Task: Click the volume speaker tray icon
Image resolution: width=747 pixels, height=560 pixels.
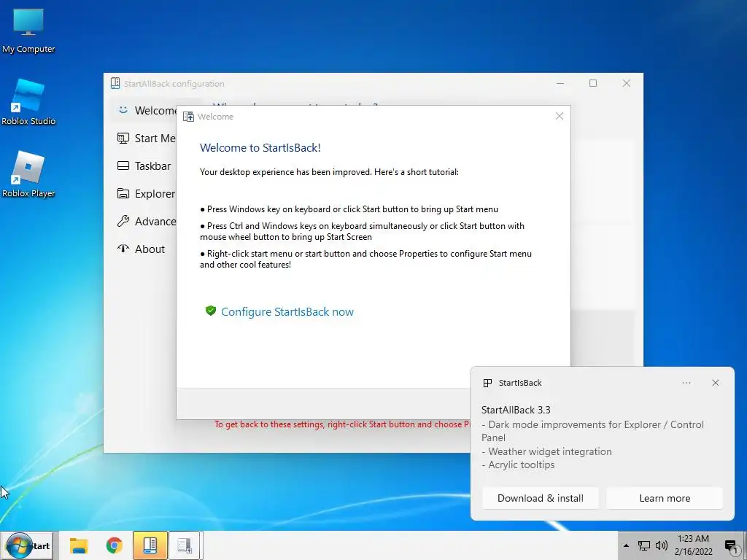Action: pos(661,545)
